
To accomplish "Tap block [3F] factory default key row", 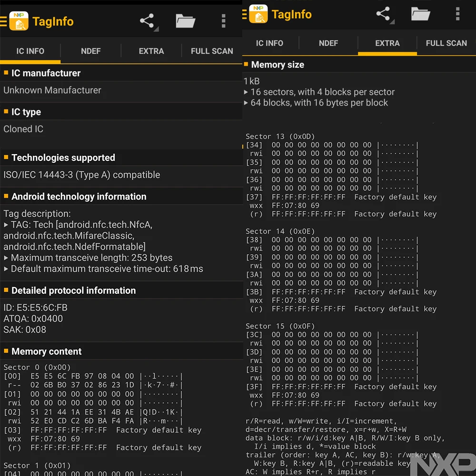I will [341, 387].
